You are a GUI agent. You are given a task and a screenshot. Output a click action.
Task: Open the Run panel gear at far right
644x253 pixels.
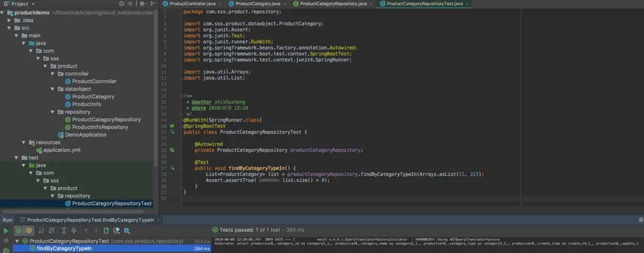[640, 220]
